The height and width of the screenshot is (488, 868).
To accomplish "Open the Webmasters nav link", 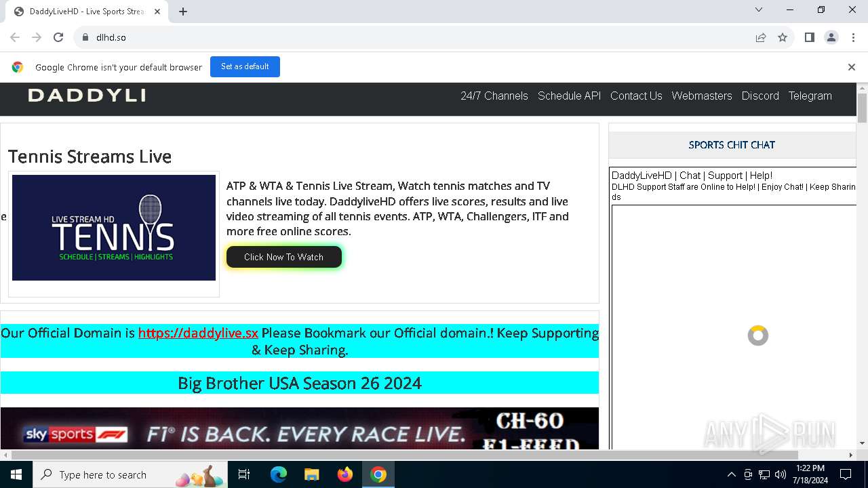I will pyautogui.click(x=702, y=96).
